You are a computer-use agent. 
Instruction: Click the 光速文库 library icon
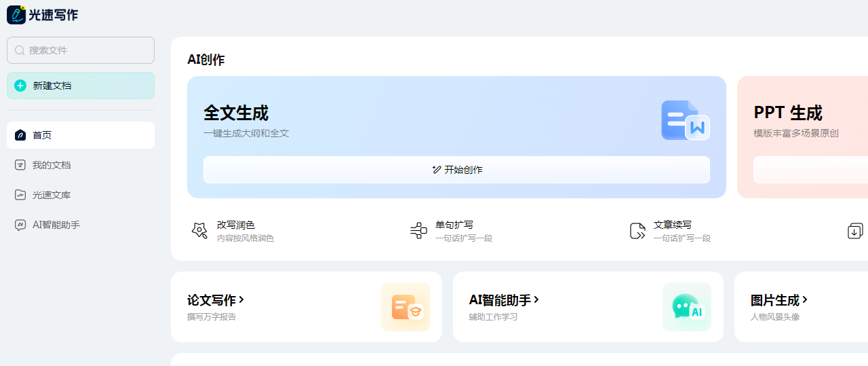[x=20, y=195]
